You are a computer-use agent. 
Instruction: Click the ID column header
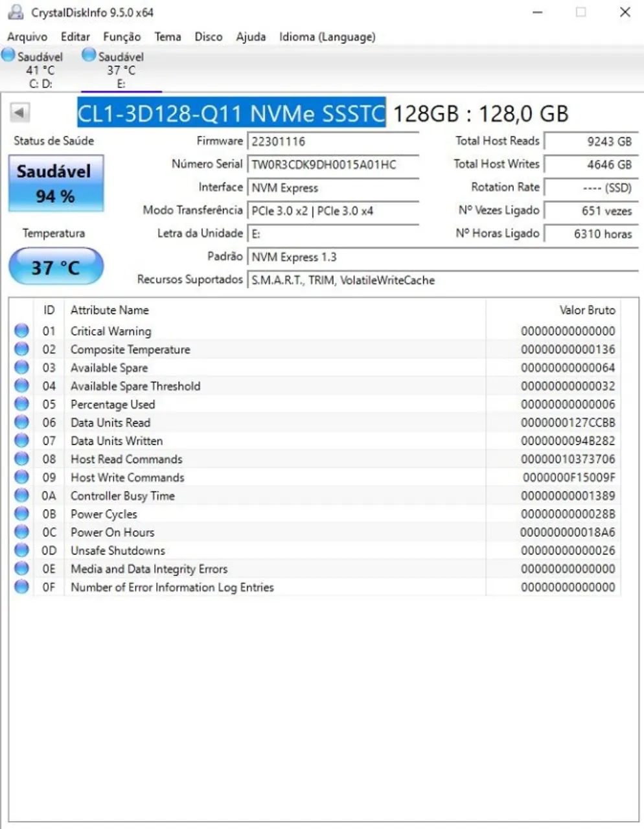[49, 310]
